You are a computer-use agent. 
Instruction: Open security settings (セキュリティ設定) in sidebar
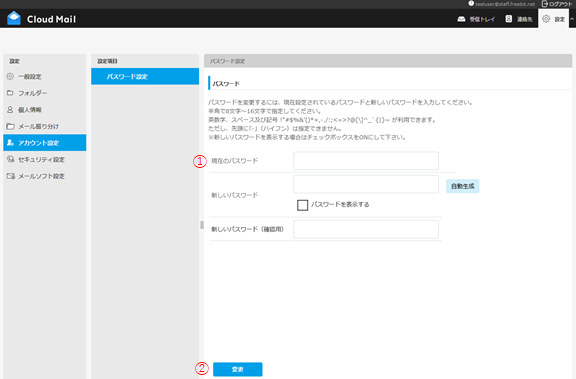tap(45, 159)
